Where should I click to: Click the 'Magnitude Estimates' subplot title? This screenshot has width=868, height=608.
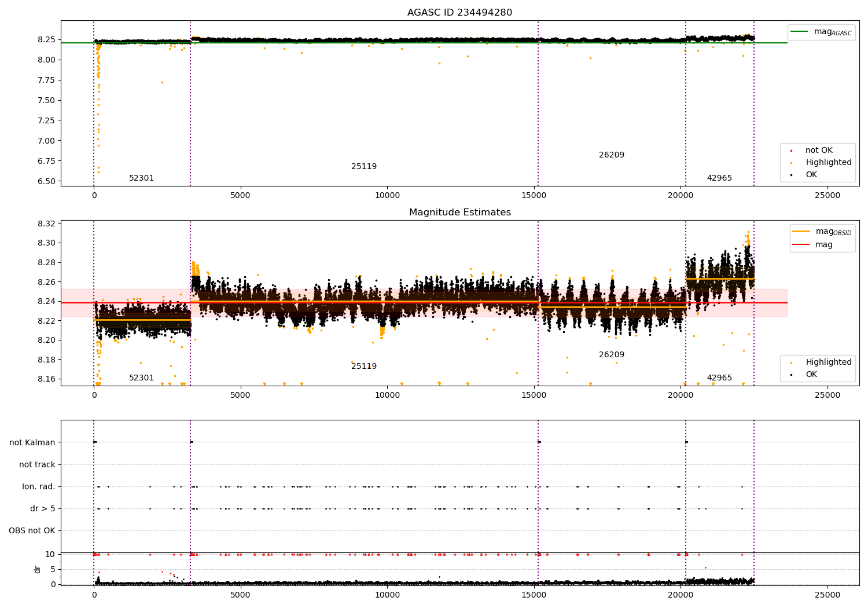pyautogui.click(x=459, y=213)
